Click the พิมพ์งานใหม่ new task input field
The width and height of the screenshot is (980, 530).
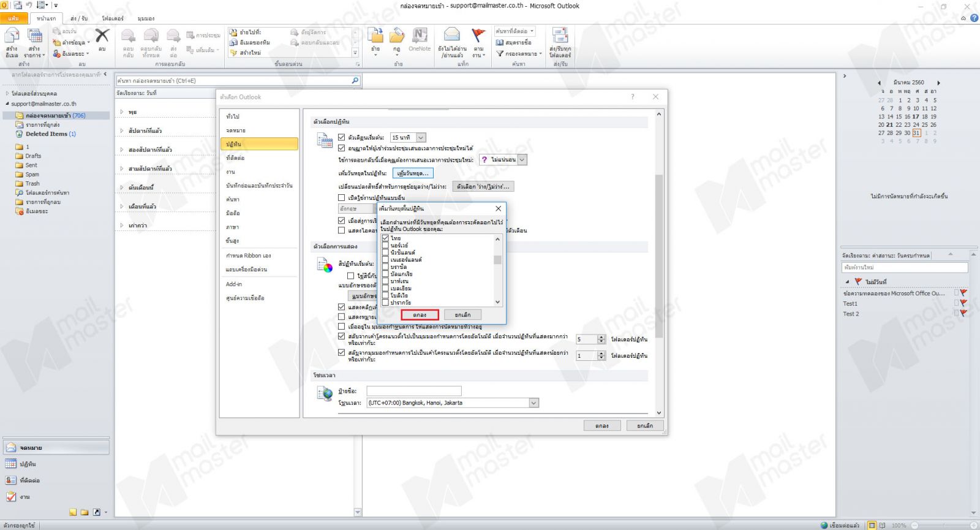pyautogui.click(x=905, y=267)
